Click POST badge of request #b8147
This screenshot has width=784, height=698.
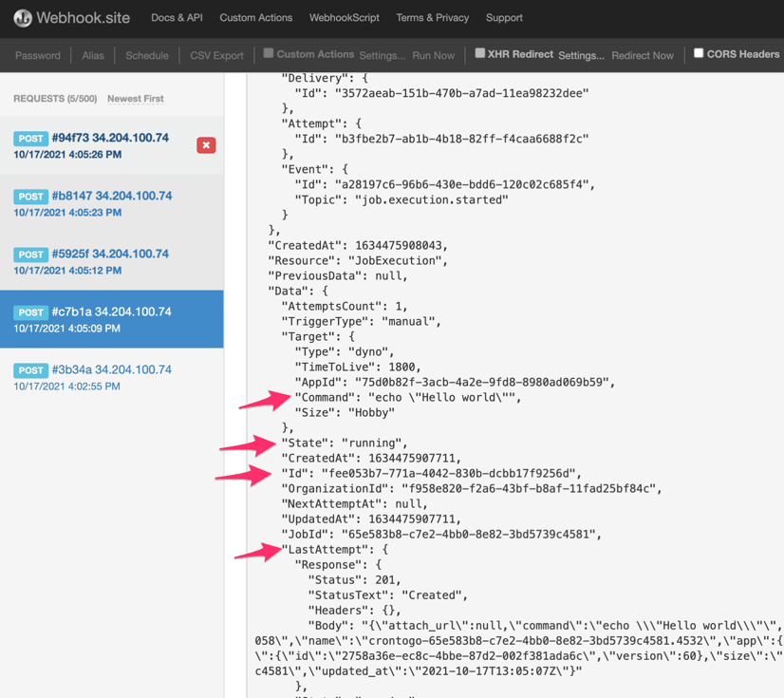(x=30, y=197)
